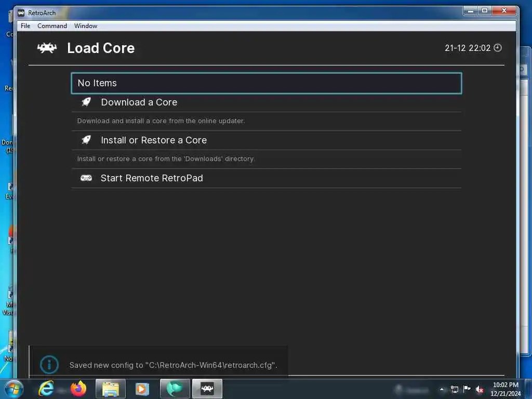Viewport: 532px width, 399px height.
Task: Open the Window menu
Action: [x=86, y=26]
